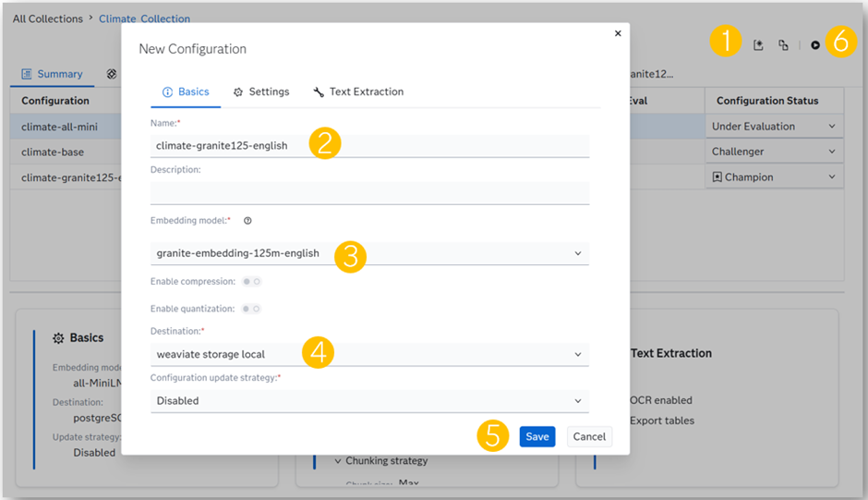Click the wrench icon on Text Extraction tab

pyautogui.click(x=319, y=92)
